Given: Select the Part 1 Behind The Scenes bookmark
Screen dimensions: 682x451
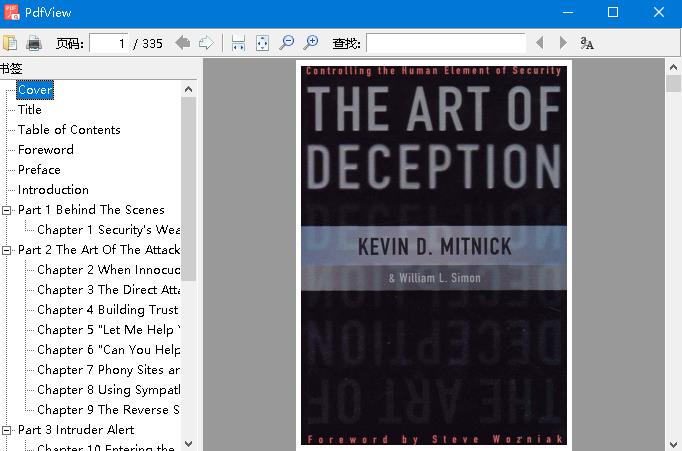Looking at the screenshot, I should [x=91, y=210].
